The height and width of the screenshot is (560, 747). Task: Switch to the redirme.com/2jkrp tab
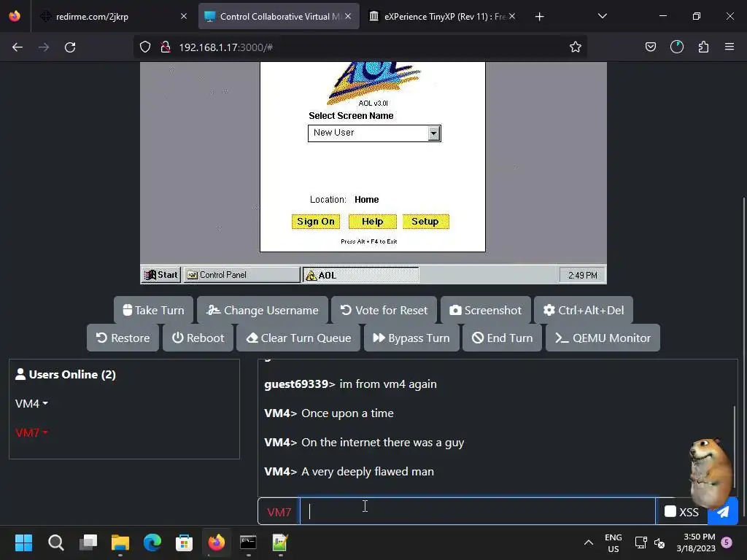click(113, 16)
